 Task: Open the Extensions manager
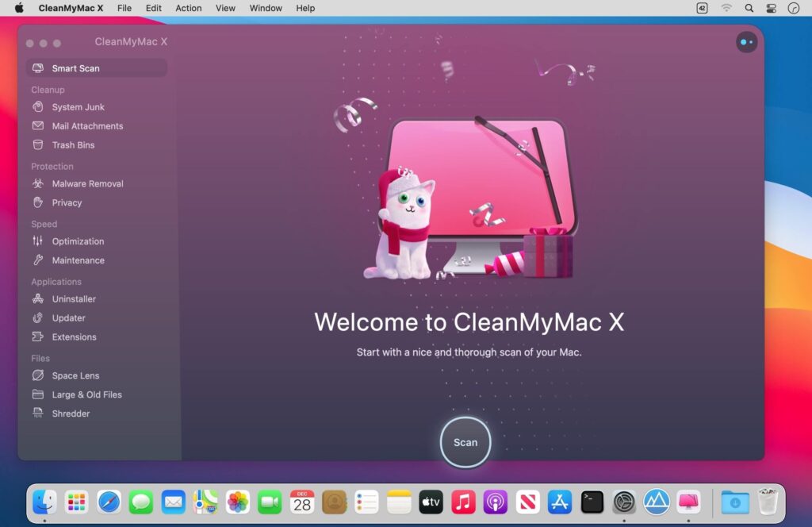coord(75,337)
